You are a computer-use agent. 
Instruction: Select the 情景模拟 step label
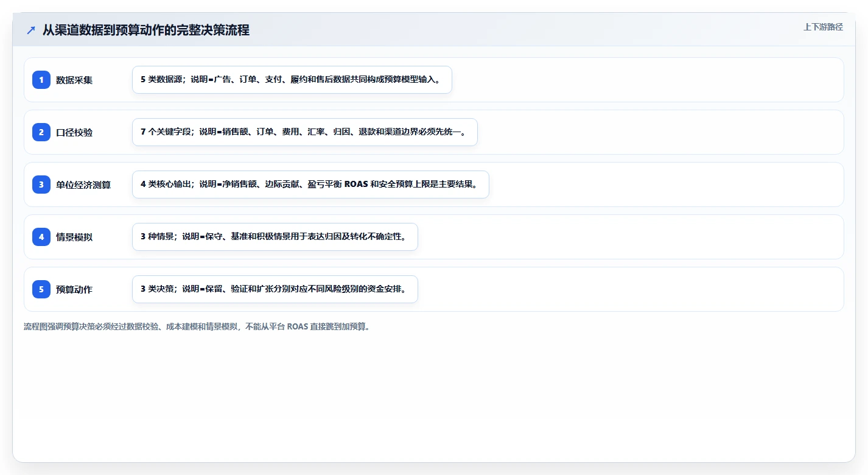pyautogui.click(x=74, y=237)
